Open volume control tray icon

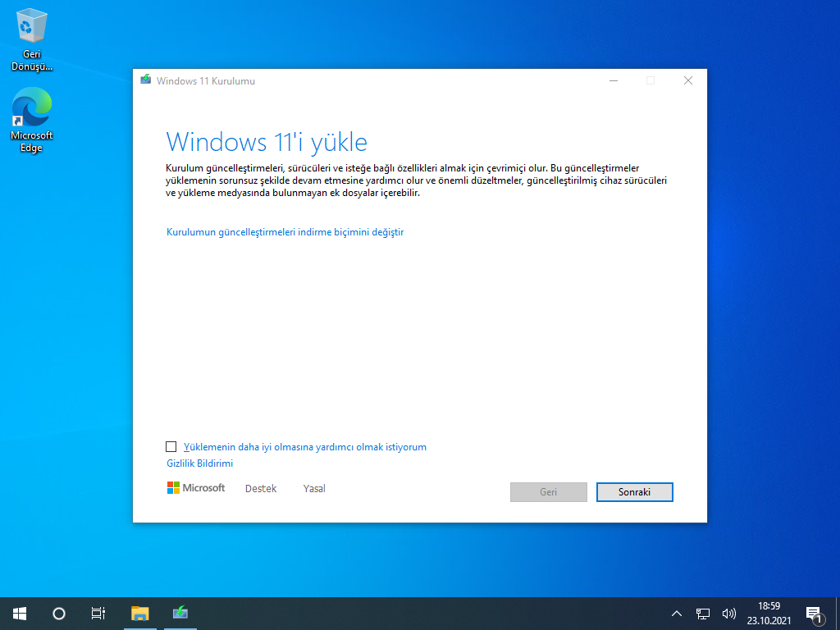(728, 614)
